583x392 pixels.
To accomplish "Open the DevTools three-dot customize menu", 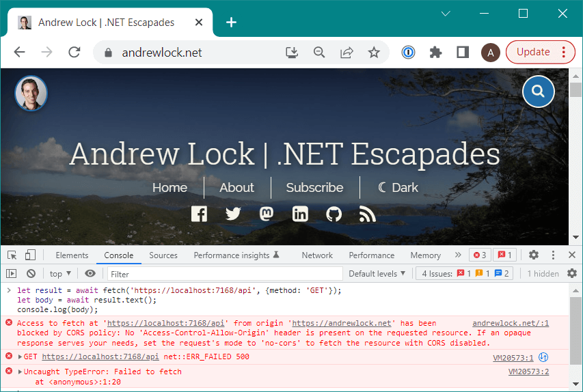I will click(x=553, y=255).
